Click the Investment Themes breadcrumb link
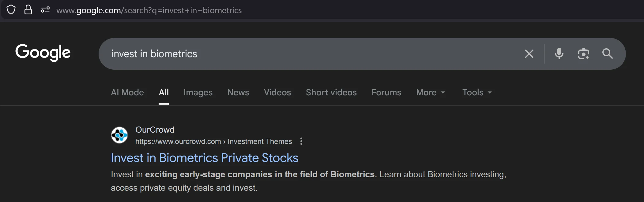Viewport: 644px width, 202px height. 260,141
